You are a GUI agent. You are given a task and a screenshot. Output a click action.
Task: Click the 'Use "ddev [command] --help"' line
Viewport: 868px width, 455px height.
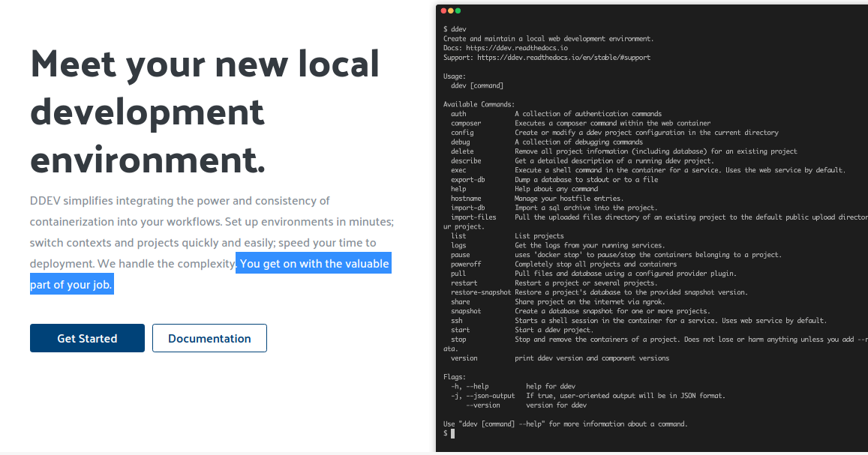click(x=565, y=424)
